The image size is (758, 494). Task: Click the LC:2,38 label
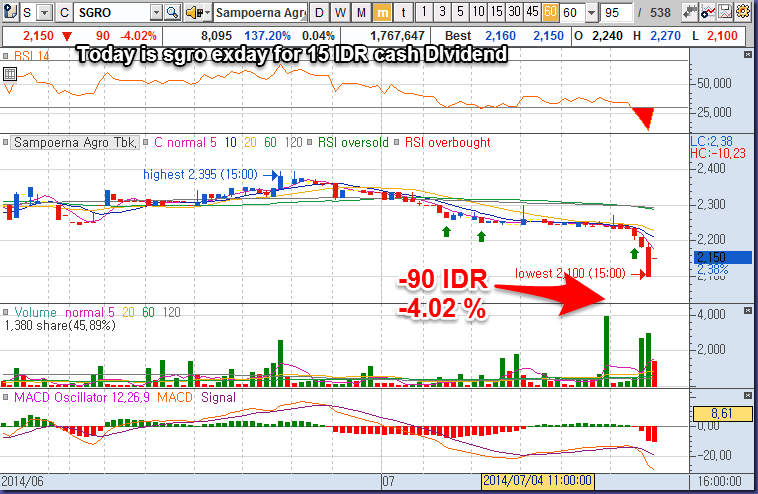pyautogui.click(x=712, y=141)
